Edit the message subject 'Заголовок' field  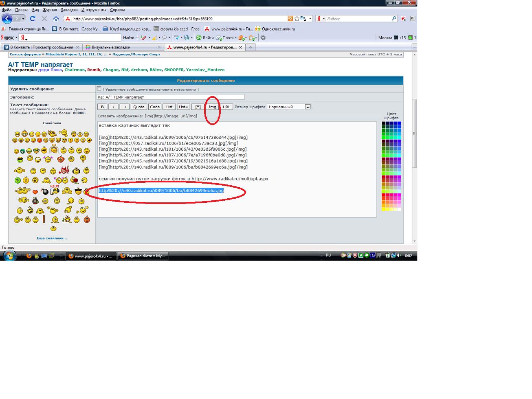point(171,97)
